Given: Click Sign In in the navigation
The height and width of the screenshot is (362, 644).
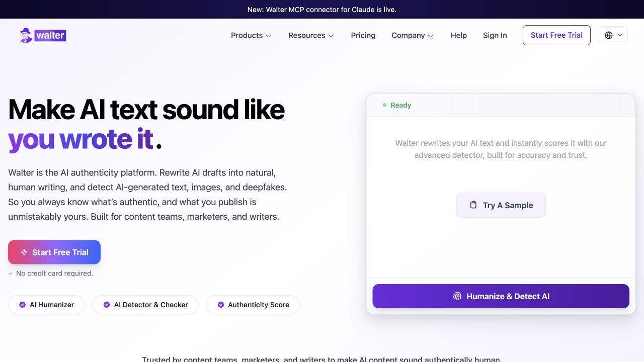Looking at the screenshot, I should (x=495, y=35).
